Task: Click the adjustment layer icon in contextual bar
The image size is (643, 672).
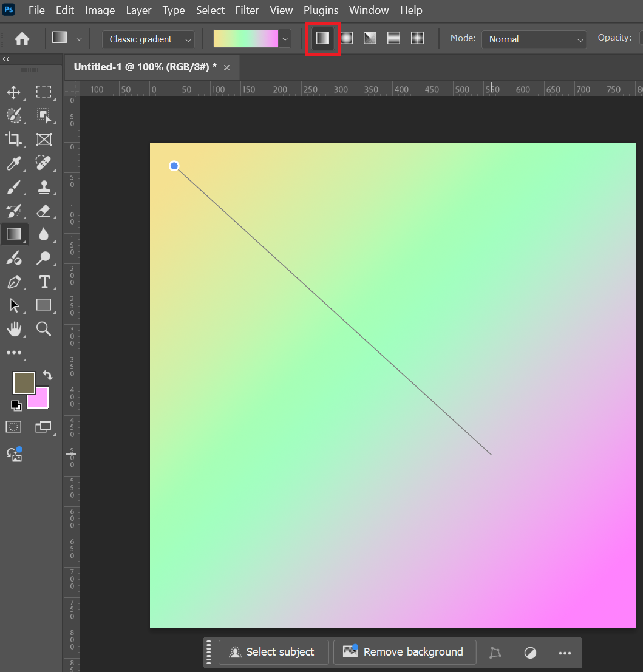Action: pyautogui.click(x=530, y=653)
